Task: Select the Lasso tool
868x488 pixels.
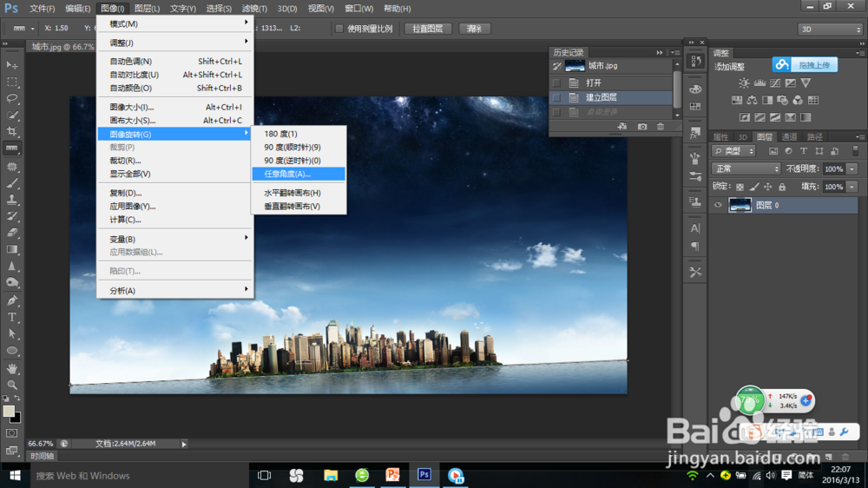Action: [11, 99]
